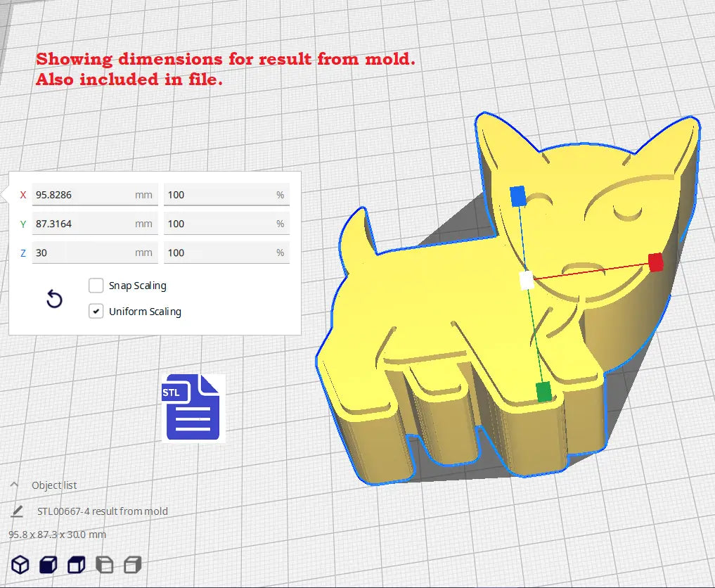Switch to right side view cube icon
Image resolution: width=715 pixels, height=588 pixels.
point(132,564)
